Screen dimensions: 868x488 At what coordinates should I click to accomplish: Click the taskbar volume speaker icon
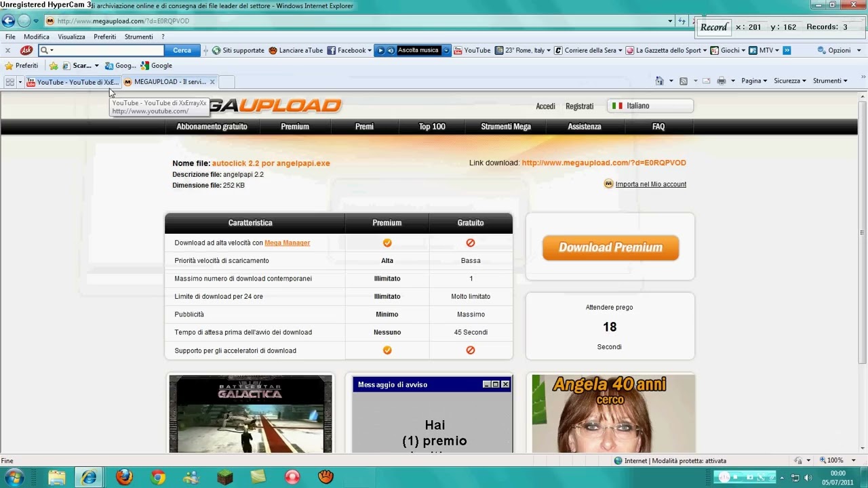808,478
